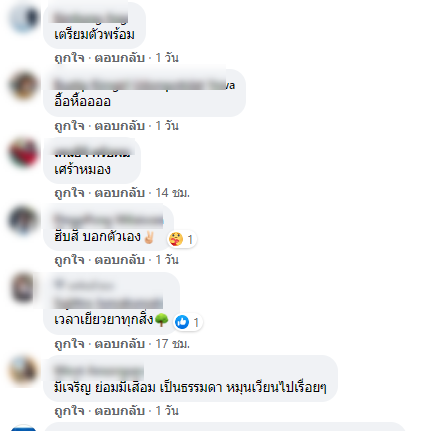Like the เตรียมตัวพร้อม comment via ถูกใจ
Image resolution: width=441 pixels, height=431 pixels.
pyautogui.click(x=69, y=58)
